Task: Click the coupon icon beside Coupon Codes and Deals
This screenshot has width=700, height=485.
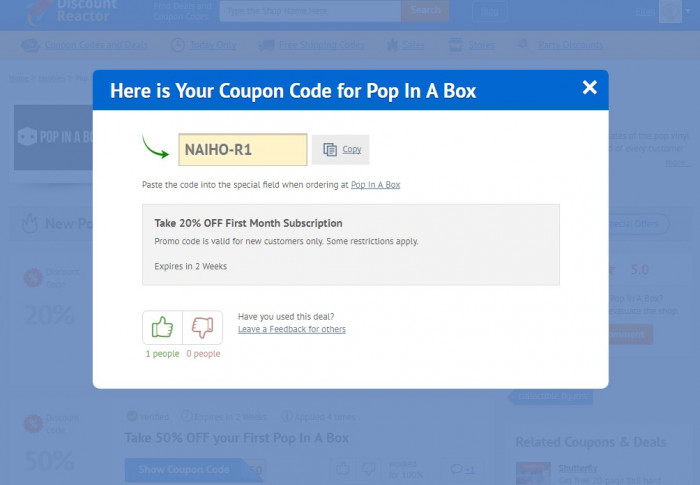Action: (x=30, y=45)
